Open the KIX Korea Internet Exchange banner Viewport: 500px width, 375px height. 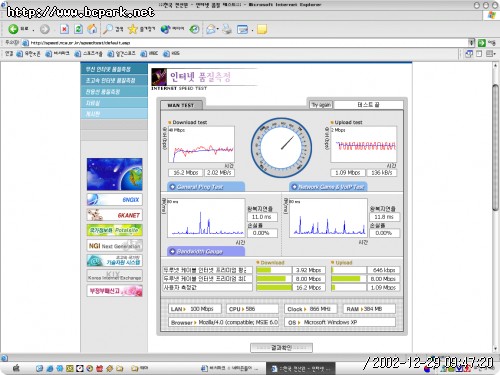(x=114, y=276)
